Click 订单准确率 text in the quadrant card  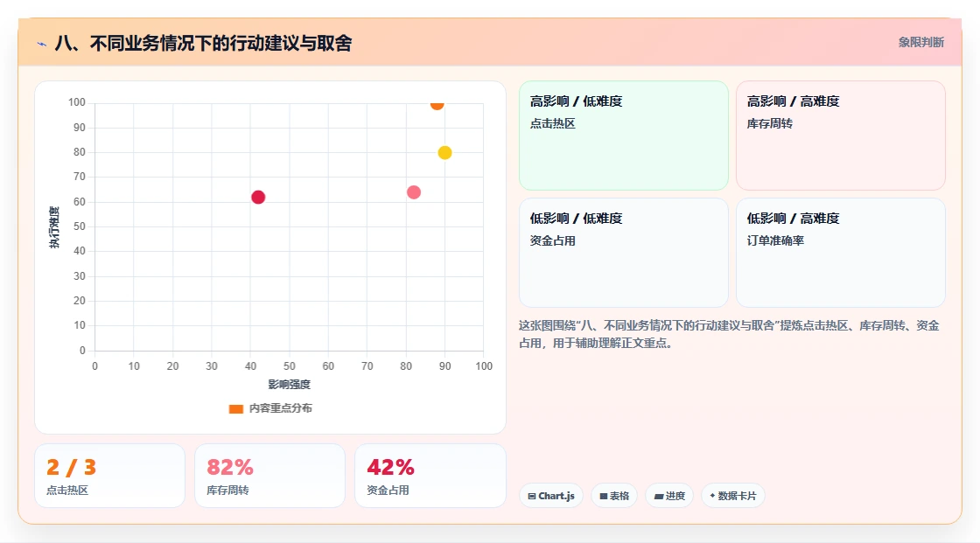pos(775,240)
